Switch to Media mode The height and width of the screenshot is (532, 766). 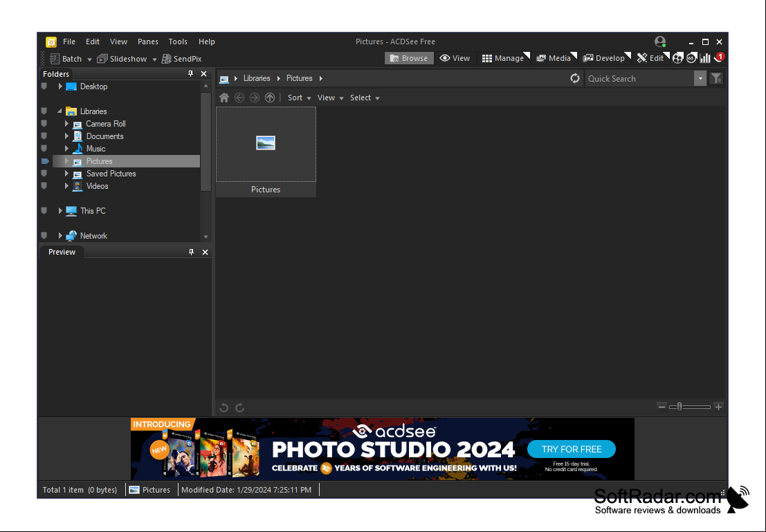(x=554, y=58)
